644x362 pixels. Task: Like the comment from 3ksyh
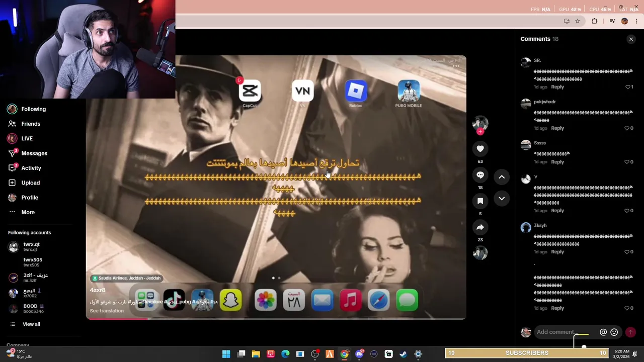coord(628,252)
